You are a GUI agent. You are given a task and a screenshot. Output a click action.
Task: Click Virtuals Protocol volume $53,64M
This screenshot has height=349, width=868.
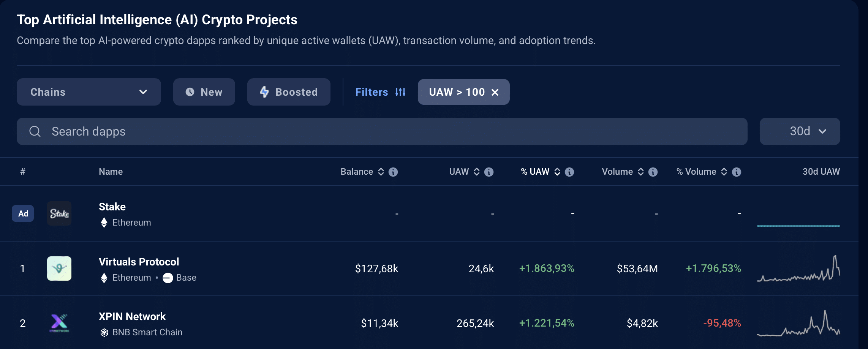637,268
